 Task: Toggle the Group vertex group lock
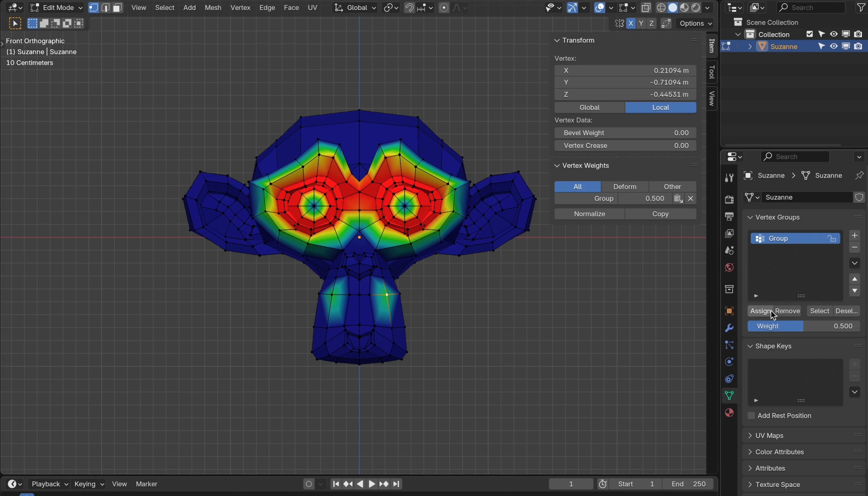tap(832, 238)
